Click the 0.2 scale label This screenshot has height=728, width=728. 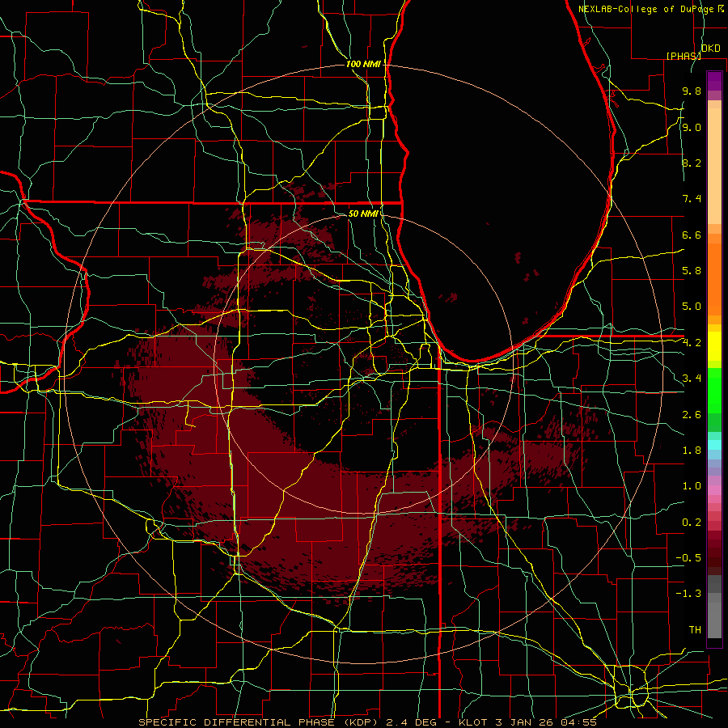pyautogui.click(x=692, y=523)
